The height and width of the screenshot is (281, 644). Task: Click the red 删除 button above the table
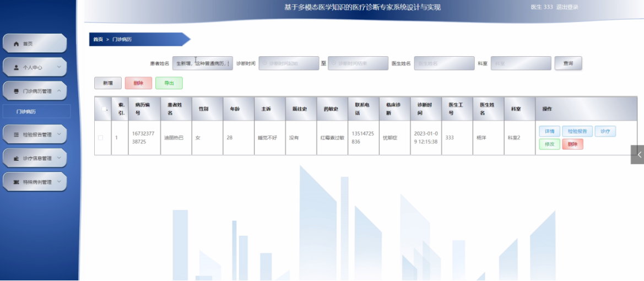point(138,83)
